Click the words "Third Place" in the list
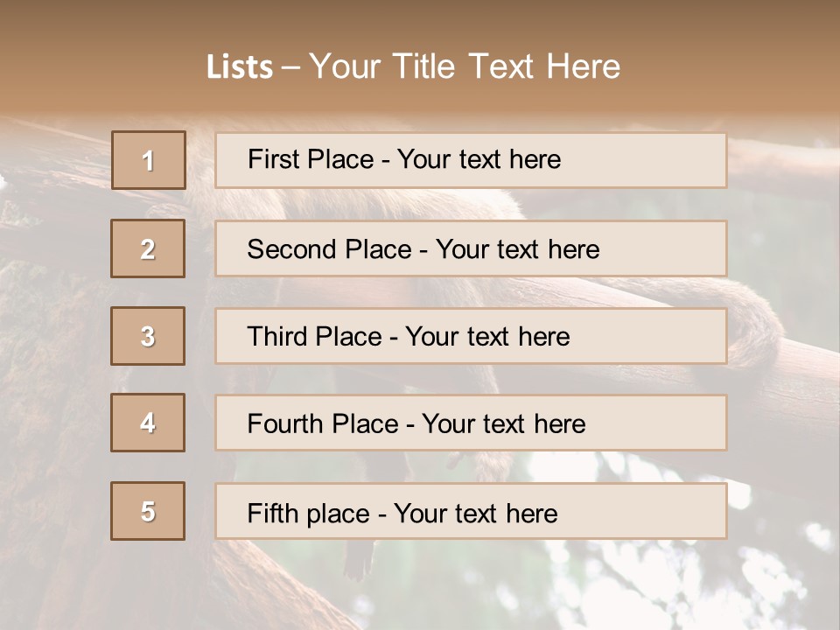840x630 pixels. 314,337
